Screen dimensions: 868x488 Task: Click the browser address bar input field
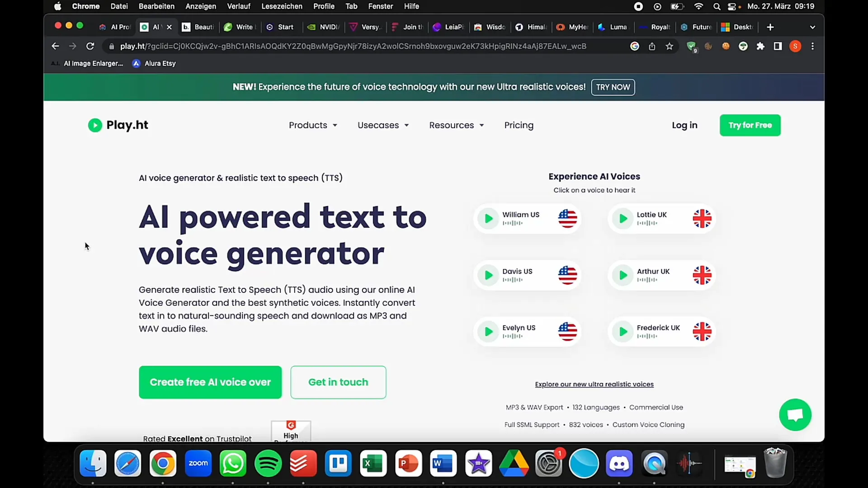click(x=352, y=46)
